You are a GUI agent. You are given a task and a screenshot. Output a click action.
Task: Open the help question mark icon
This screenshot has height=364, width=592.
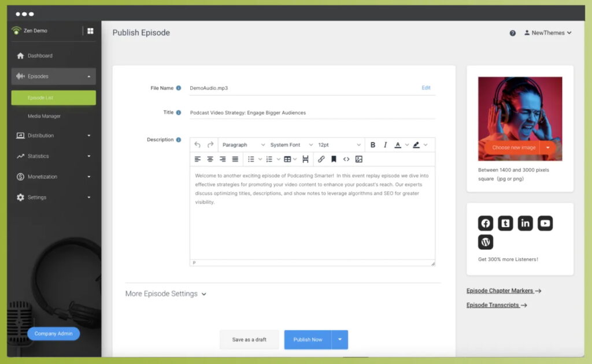(x=512, y=34)
